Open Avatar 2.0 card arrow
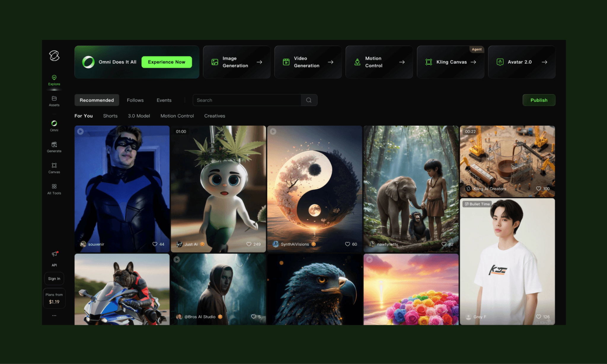Viewport: 607px width, 364px height. pyautogui.click(x=544, y=62)
